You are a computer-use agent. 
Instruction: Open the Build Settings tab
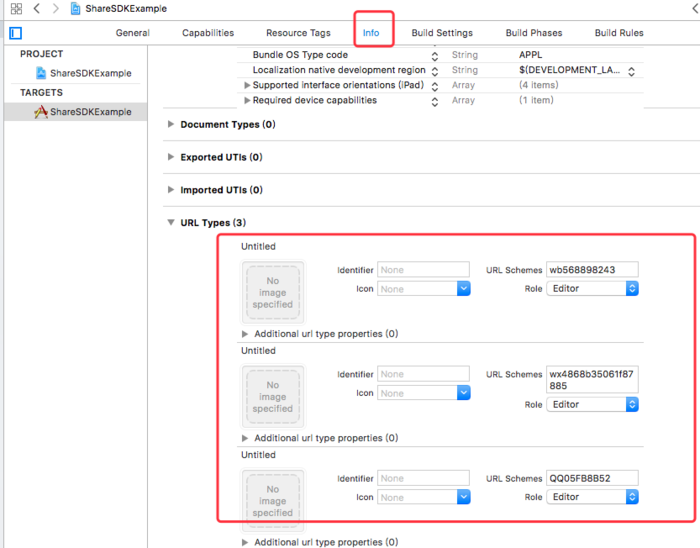click(x=442, y=33)
